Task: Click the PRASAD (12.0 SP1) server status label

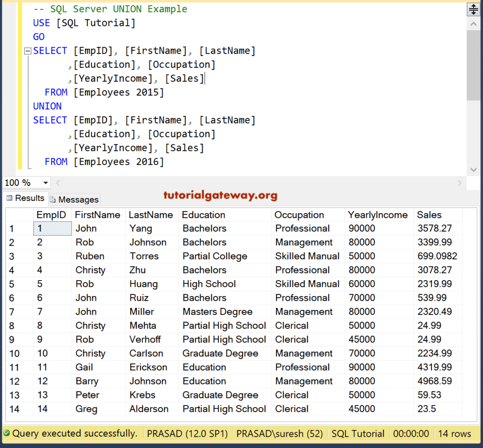Action: tap(187, 433)
